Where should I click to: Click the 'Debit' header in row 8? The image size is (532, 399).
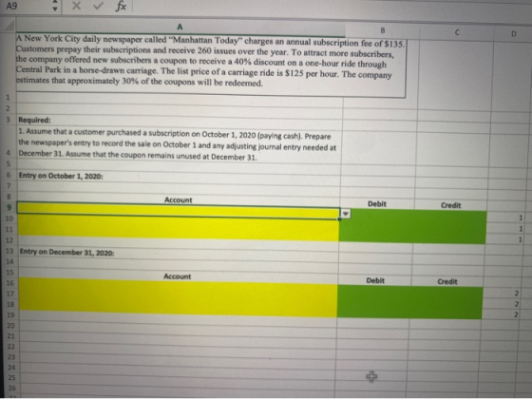click(x=377, y=203)
